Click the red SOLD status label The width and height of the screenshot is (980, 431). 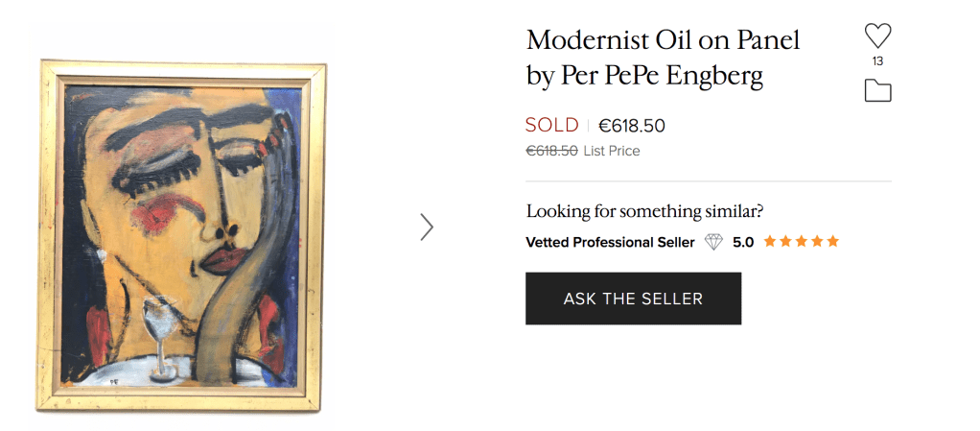pos(551,126)
